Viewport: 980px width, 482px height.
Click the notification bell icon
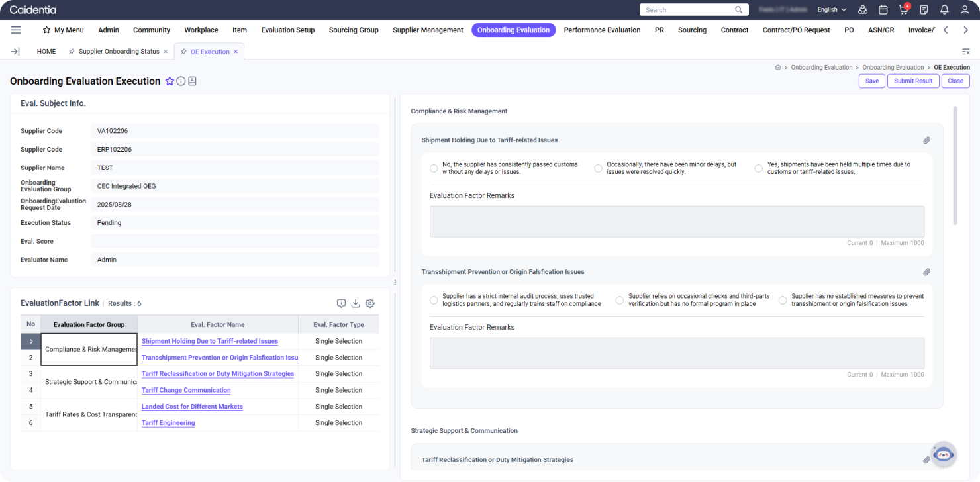[944, 10]
